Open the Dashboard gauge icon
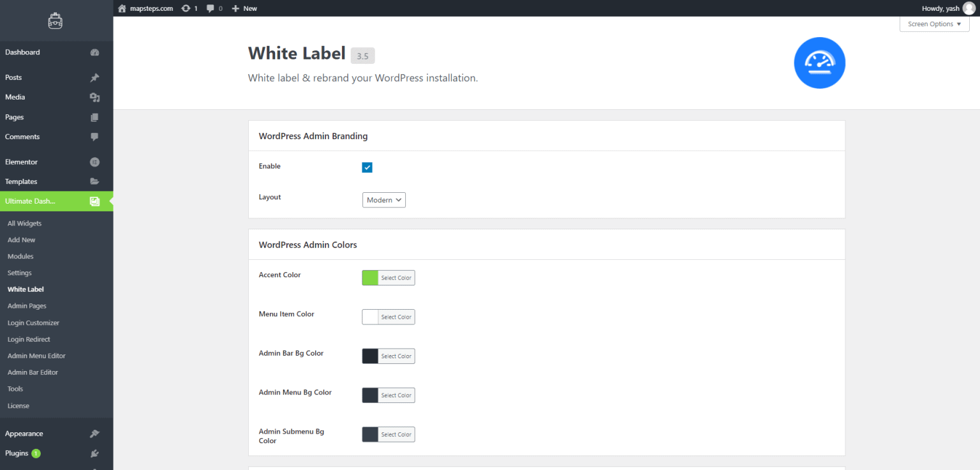The image size is (980, 470). [x=94, y=52]
